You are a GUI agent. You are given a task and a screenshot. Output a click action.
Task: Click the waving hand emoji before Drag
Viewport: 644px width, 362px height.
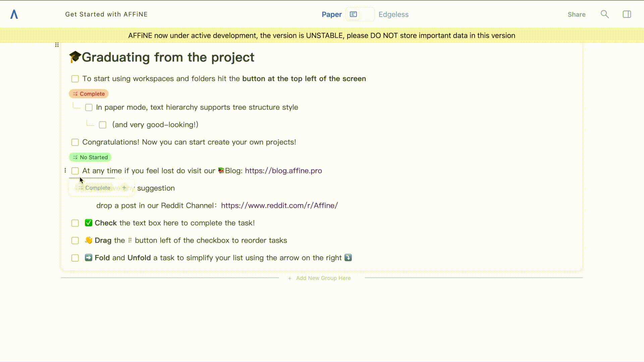89,240
